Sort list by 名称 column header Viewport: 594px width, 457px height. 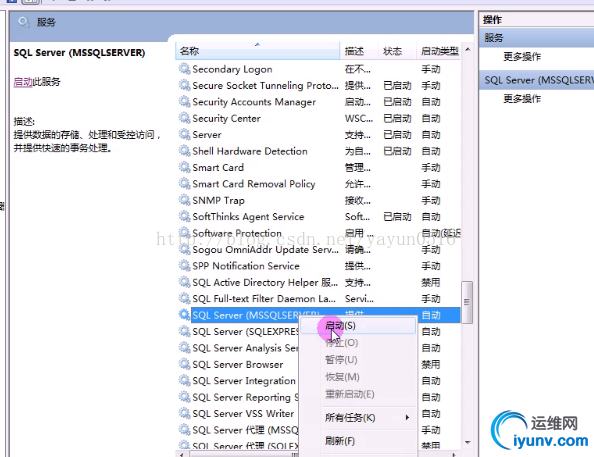pyautogui.click(x=258, y=51)
